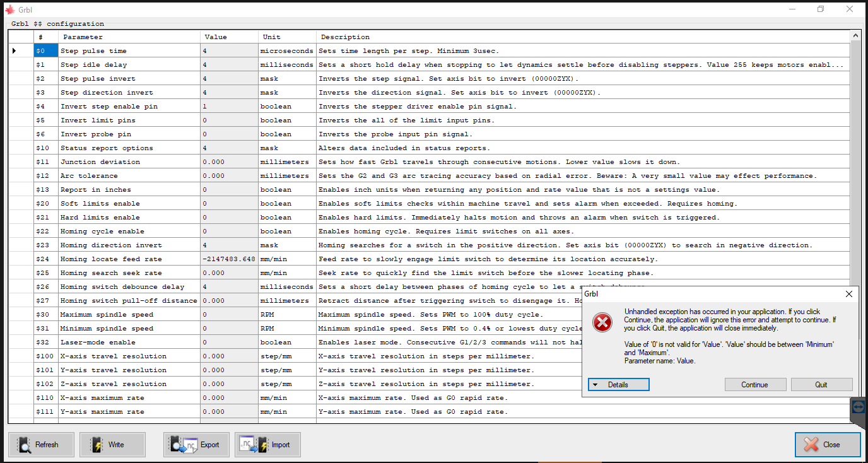Edit the Value cell for Junction deviation
The image size is (868, 463).
(x=230, y=162)
